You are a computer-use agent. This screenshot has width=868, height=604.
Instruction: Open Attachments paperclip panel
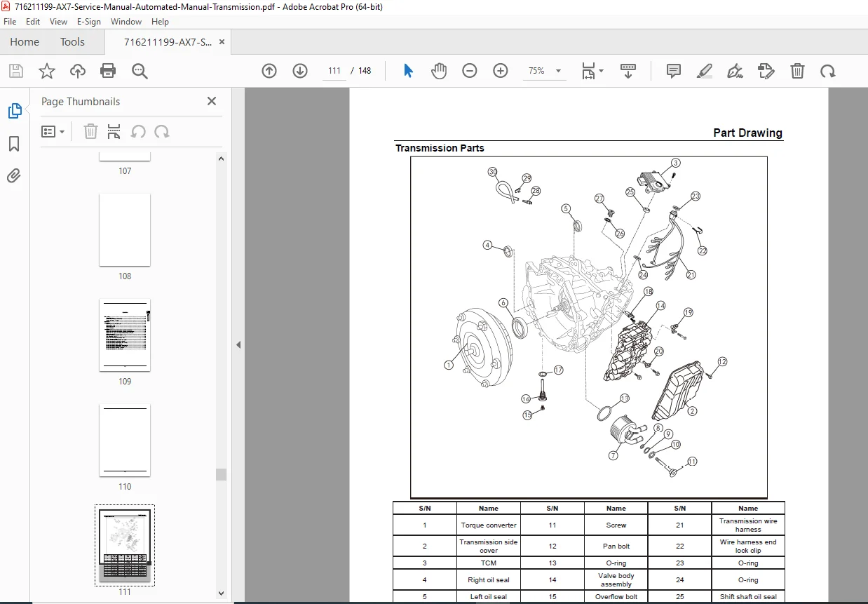point(14,175)
